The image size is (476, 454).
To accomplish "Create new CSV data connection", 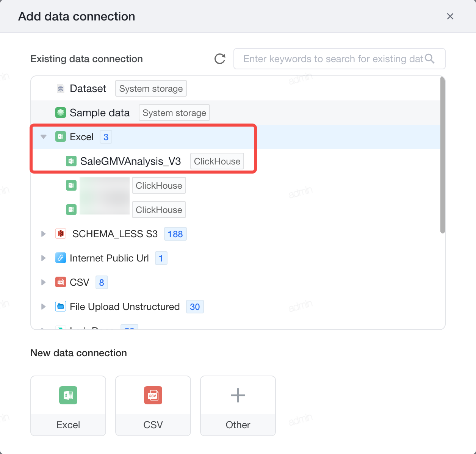I will click(x=153, y=406).
